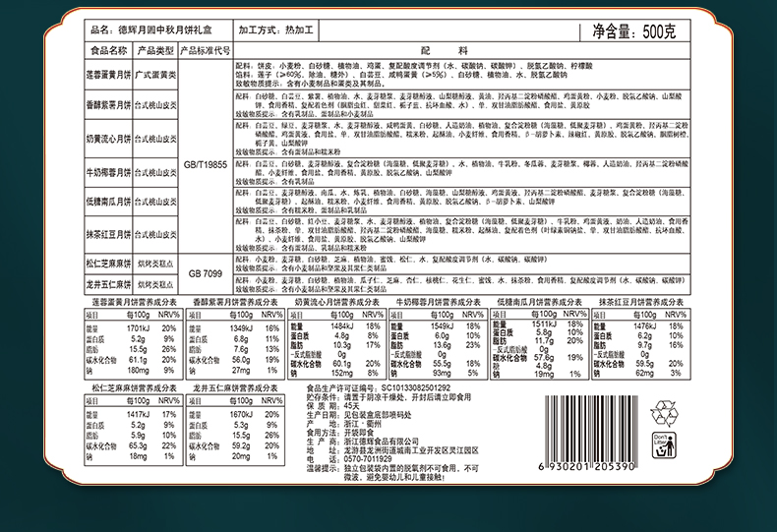
Task: Click the 松仁芝麻麻饼营养成分表 title
Action: click(x=134, y=387)
